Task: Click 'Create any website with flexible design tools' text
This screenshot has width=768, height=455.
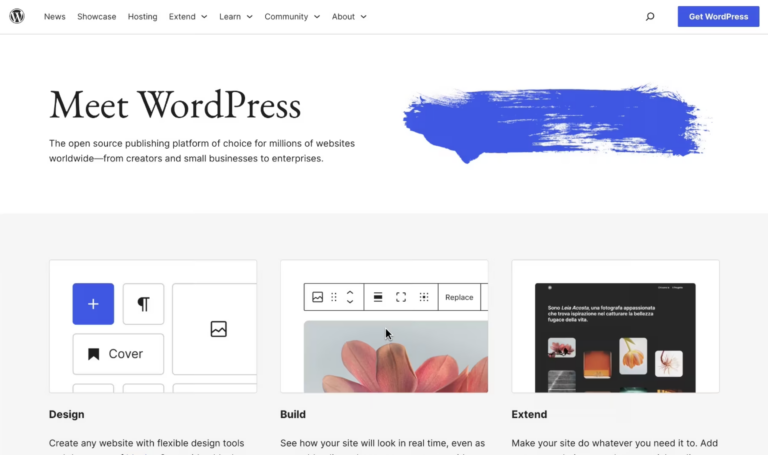Action: click(146, 443)
